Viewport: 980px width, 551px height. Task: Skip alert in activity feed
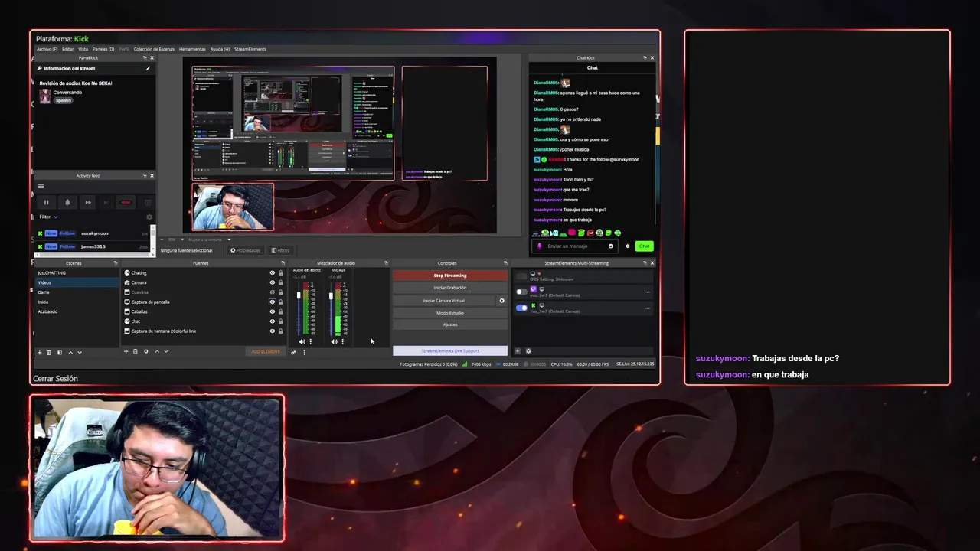point(88,202)
